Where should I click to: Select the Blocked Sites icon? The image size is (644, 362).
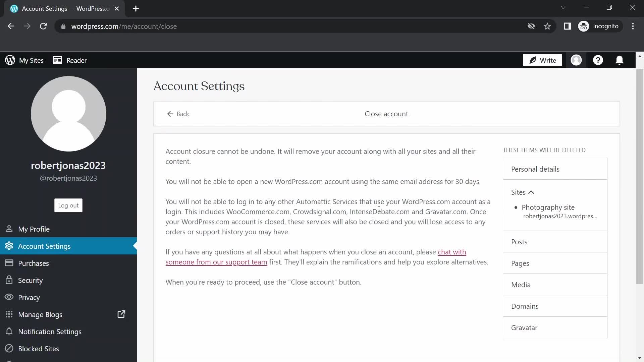tap(9, 349)
